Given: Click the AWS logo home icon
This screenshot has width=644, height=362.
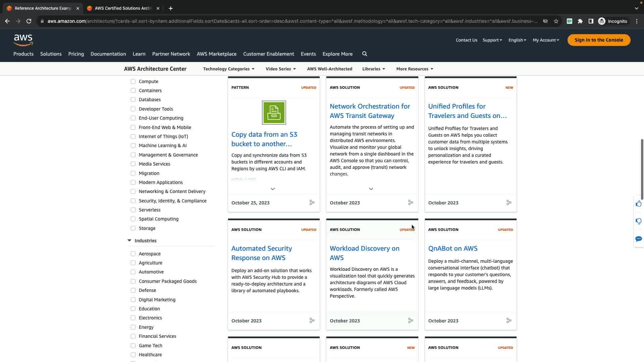Looking at the screenshot, I should [23, 40].
